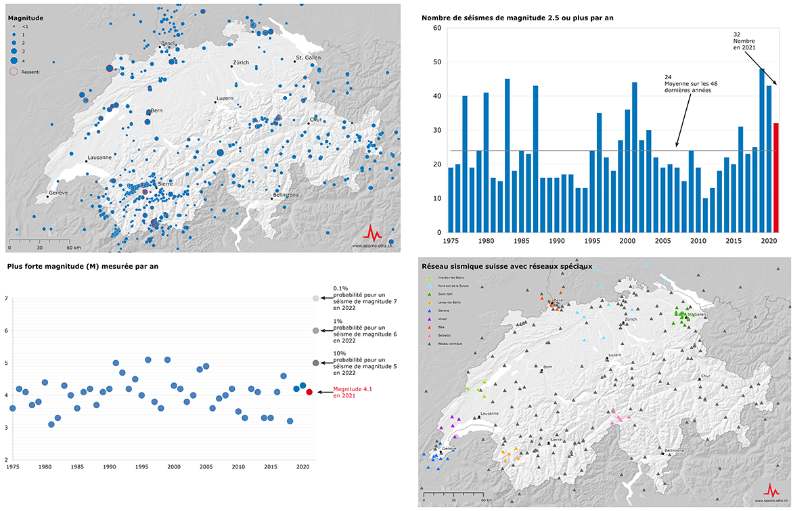This screenshot has width=812, height=511.
Task: Click the '7' label on the scatter chart axis
Action: [x=5, y=298]
